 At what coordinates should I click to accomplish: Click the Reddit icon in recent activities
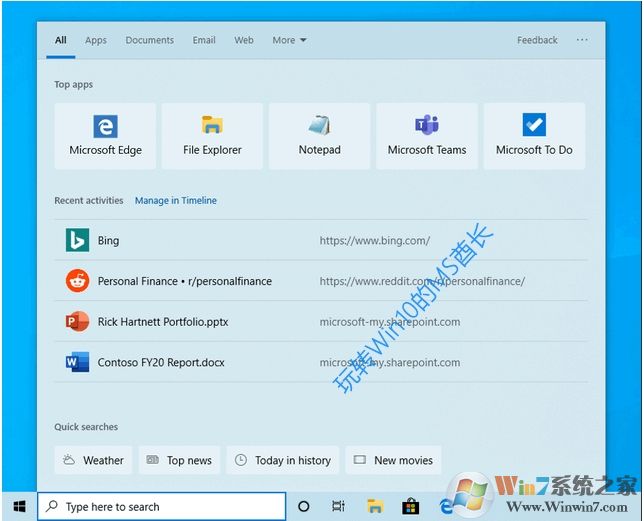(77, 281)
